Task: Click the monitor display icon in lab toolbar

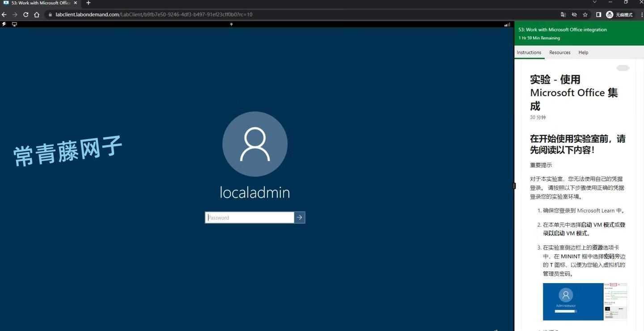Action: tap(14, 24)
